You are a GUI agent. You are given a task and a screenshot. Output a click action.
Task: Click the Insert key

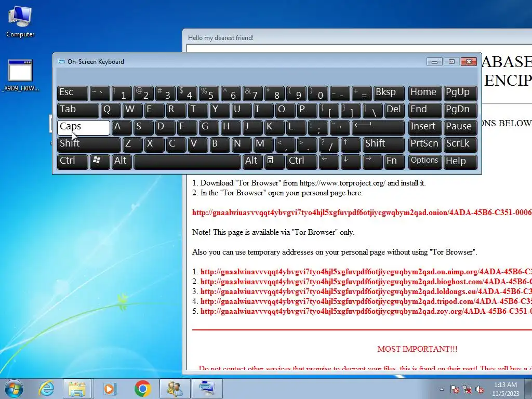(x=425, y=127)
